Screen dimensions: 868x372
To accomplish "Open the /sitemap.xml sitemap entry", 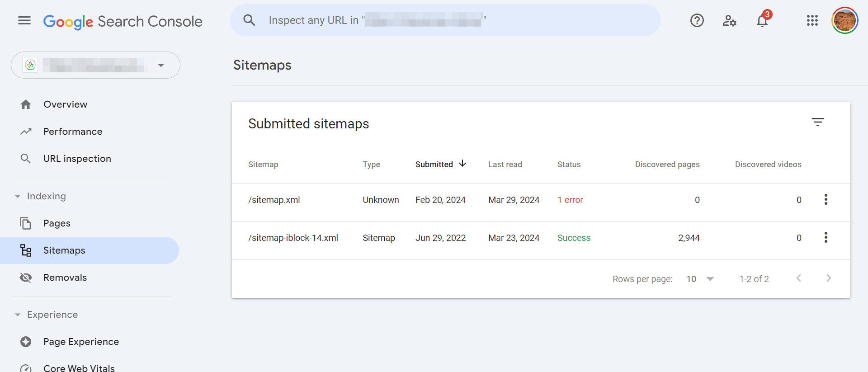I will [x=274, y=200].
